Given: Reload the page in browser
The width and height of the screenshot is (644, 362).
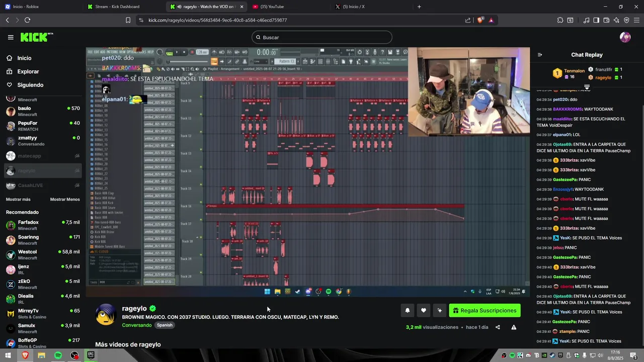Looking at the screenshot, I should click(x=27, y=20).
